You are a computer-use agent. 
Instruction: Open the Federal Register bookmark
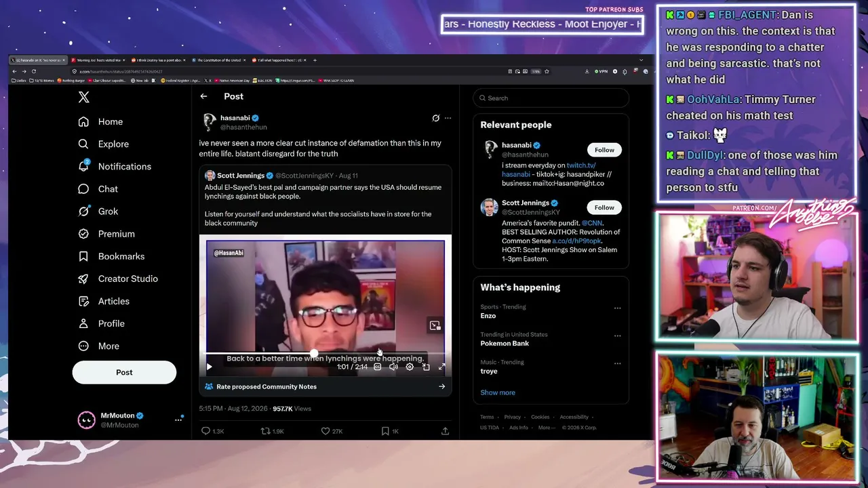tap(181, 81)
